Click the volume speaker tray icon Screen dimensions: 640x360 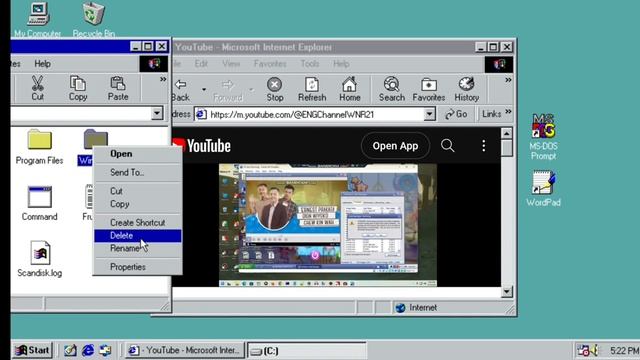[593, 350]
